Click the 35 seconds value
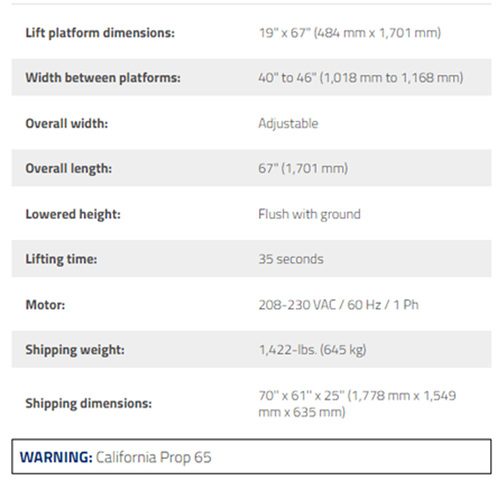The image size is (500, 500). (x=291, y=259)
